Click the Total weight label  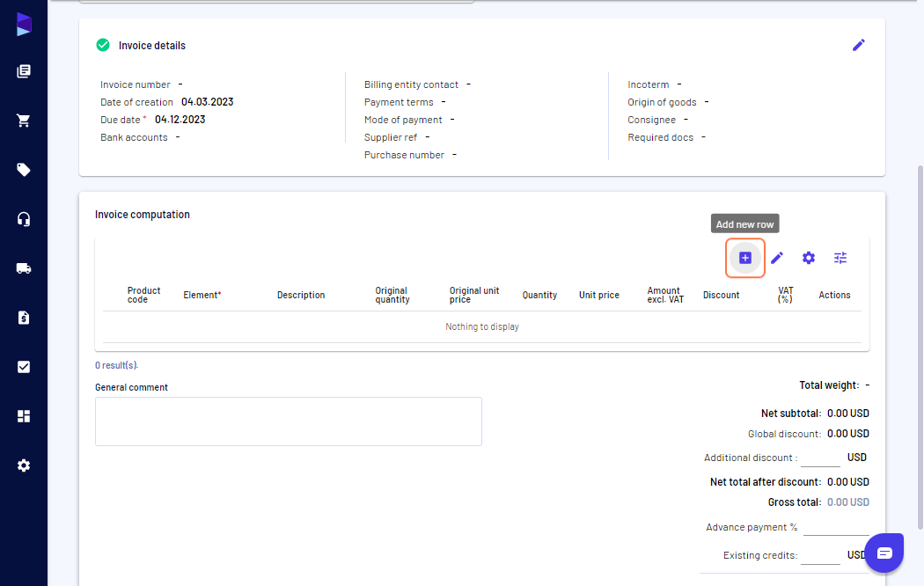click(x=829, y=385)
